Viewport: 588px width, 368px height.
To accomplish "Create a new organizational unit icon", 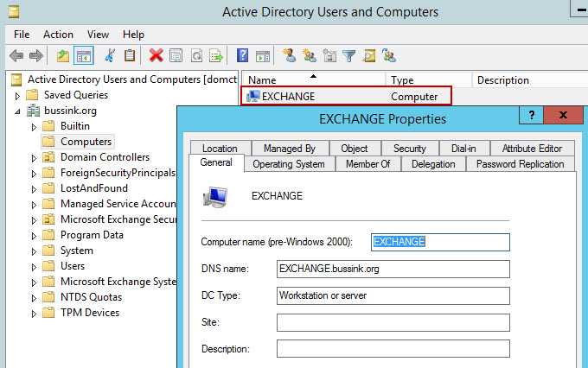I will click(x=329, y=56).
